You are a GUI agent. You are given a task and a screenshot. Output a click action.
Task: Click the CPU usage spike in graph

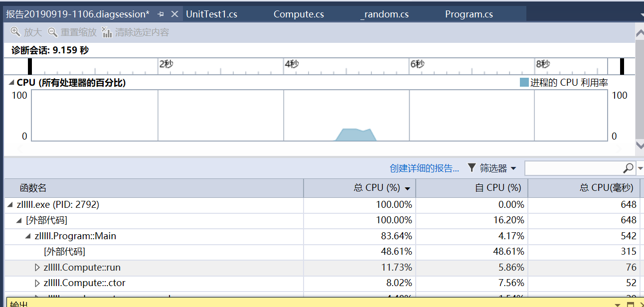point(355,135)
